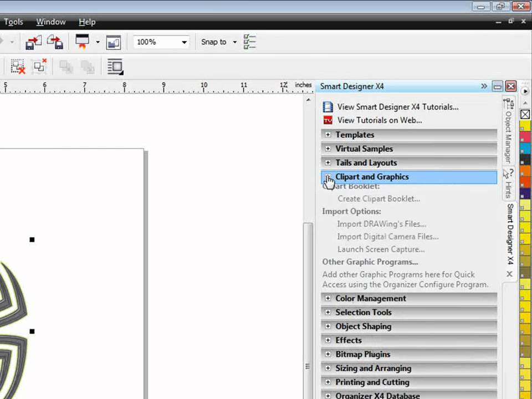Pick the orange palette swatch

click(525, 171)
